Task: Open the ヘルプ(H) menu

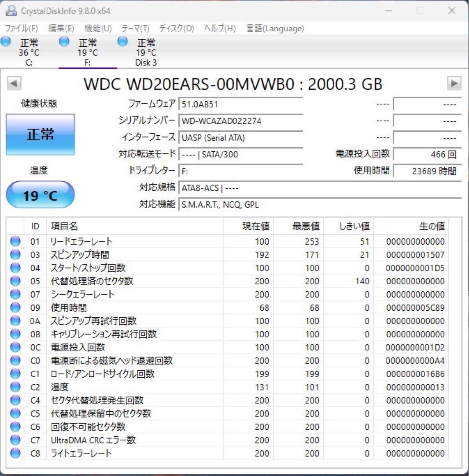Action: pyautogui.click(x=220, y=29)
